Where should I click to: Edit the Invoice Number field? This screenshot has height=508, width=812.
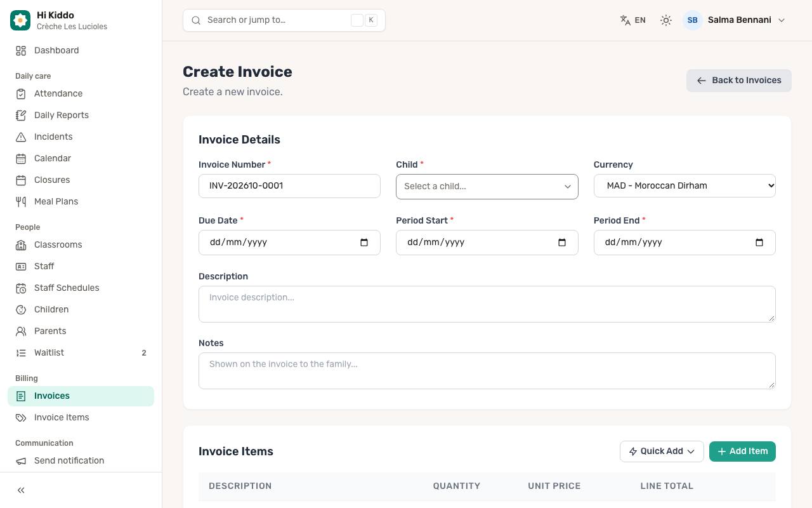(289, 186)
